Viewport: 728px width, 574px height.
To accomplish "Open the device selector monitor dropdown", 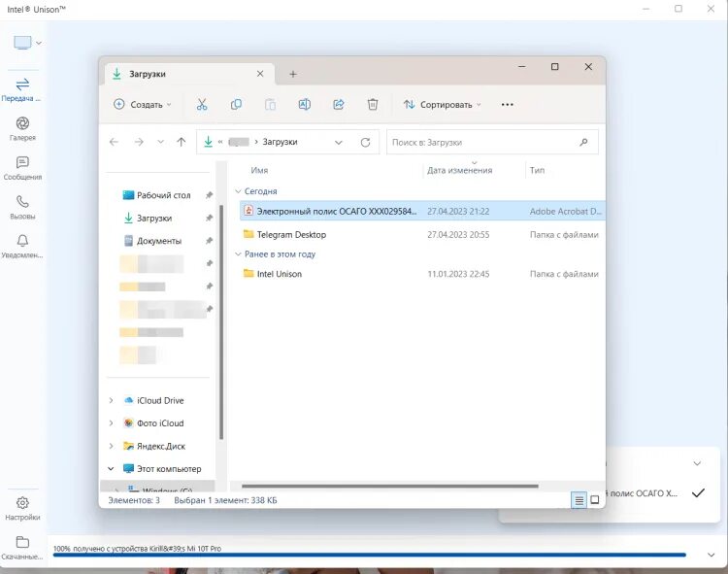I will coord(27,43).
